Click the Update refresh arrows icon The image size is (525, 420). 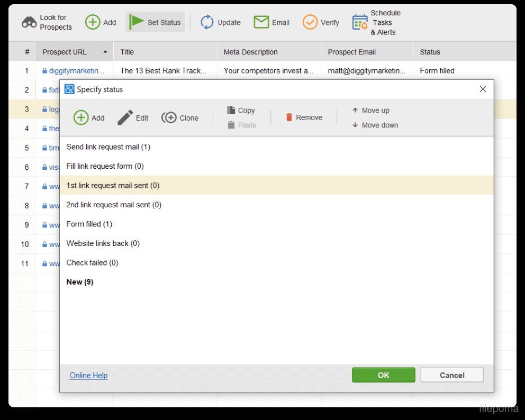pos(207,22)
